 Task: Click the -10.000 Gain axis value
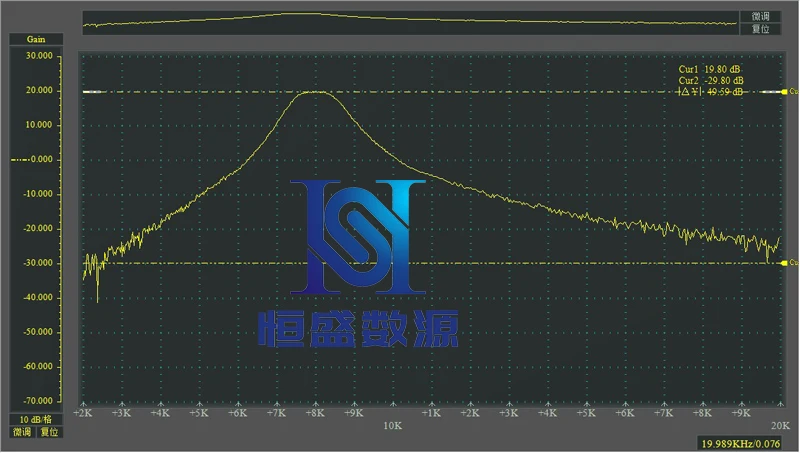[x=38, y=194]
